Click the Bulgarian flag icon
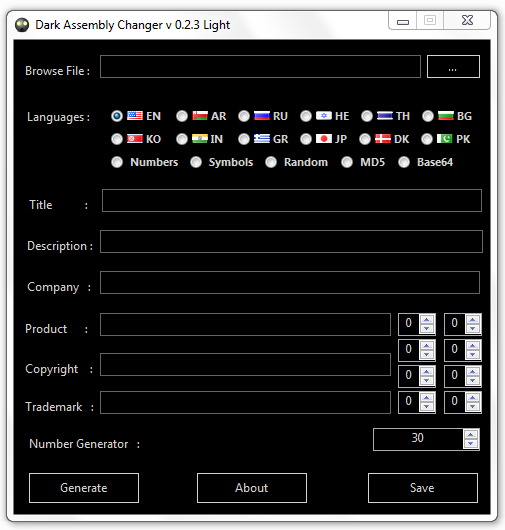This screenshot has width=505, height=530. click(x=446, y=116)
